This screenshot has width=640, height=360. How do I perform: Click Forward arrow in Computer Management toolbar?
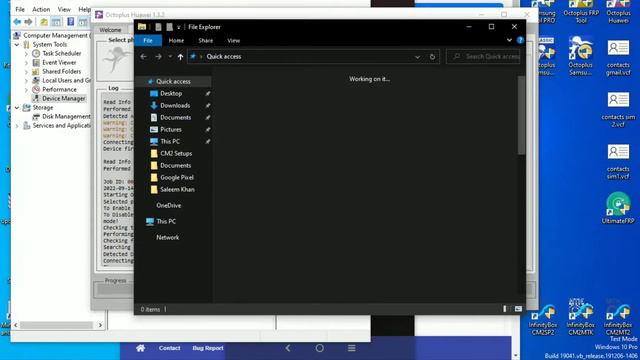(x=29, y=22)
